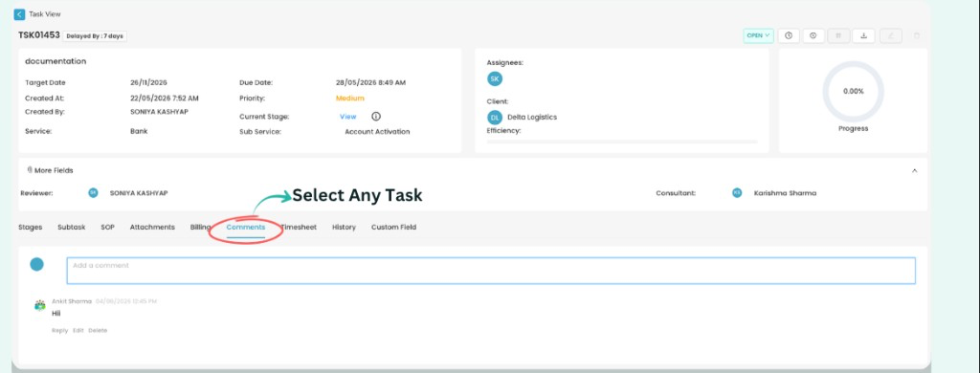Delete Ankit Sharma's comment
Viewport: 980px width, 373px height.
(98, 331)
